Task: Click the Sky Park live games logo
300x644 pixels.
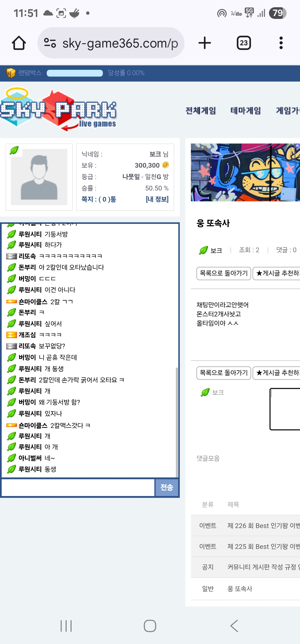Action: pyautogui.click(x=58, y=110)
